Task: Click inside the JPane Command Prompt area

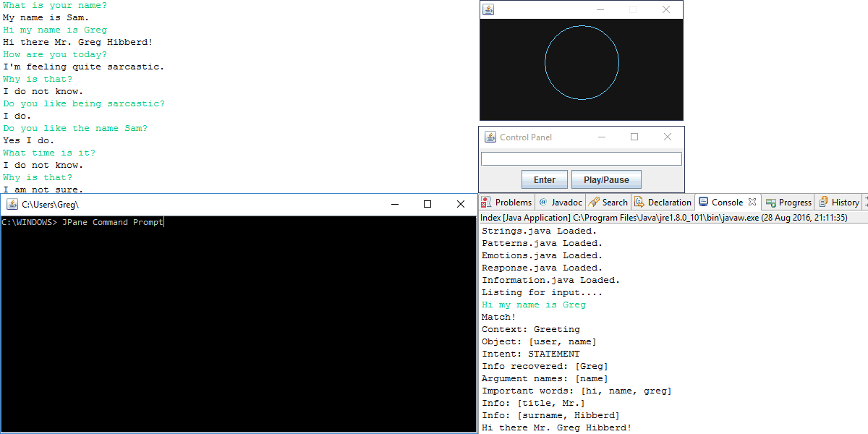Action: pyautogui.click(x=239, y=325)
